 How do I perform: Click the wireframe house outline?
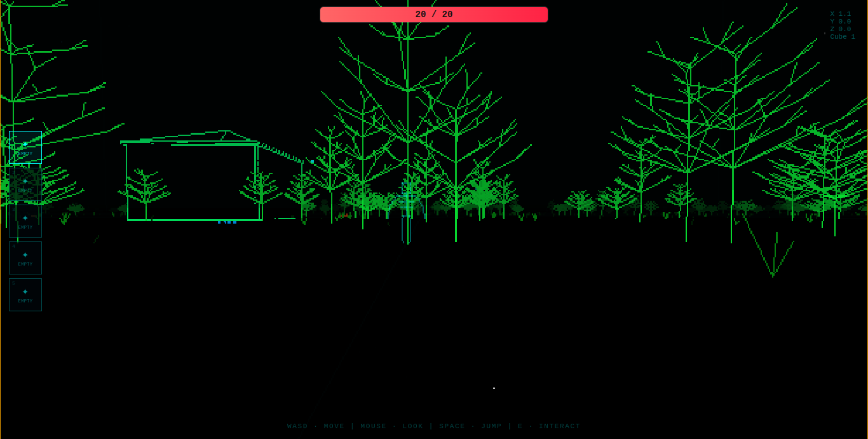click(192, 177)
